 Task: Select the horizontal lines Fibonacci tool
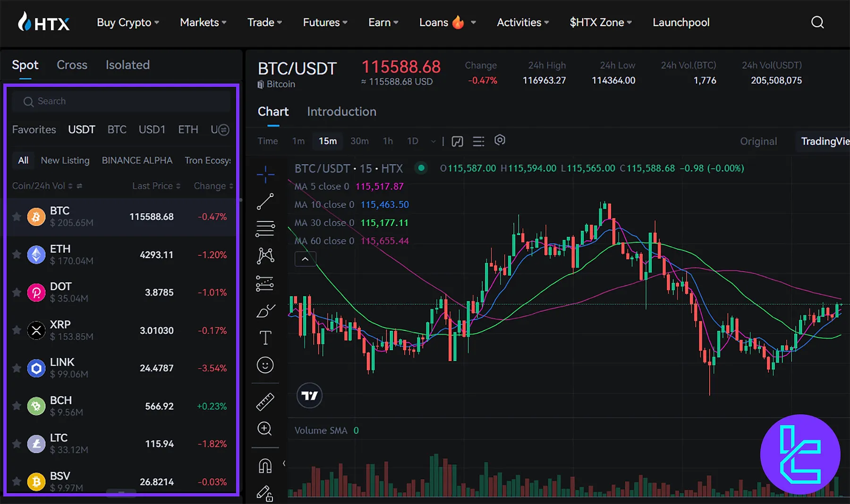pyautogui.click(x=265, y=229)
